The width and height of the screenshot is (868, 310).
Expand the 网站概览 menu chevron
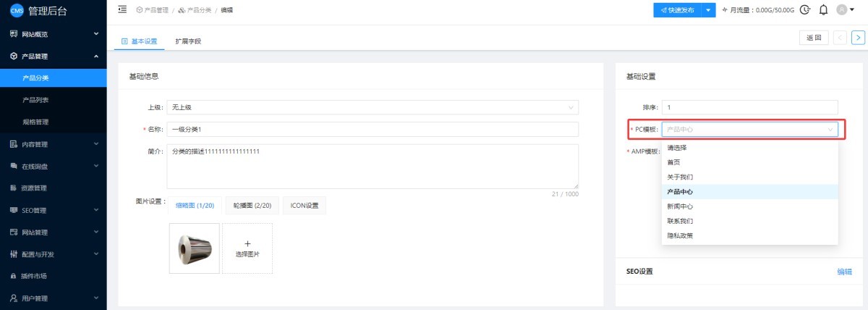pos(96,34)
